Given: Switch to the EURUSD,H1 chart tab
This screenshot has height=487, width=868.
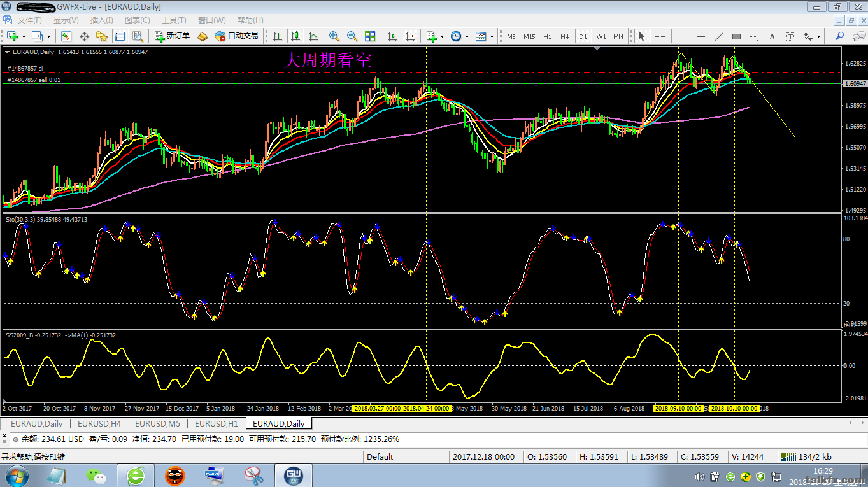Looking at the screenshot, I should click(x=216, y=423).
